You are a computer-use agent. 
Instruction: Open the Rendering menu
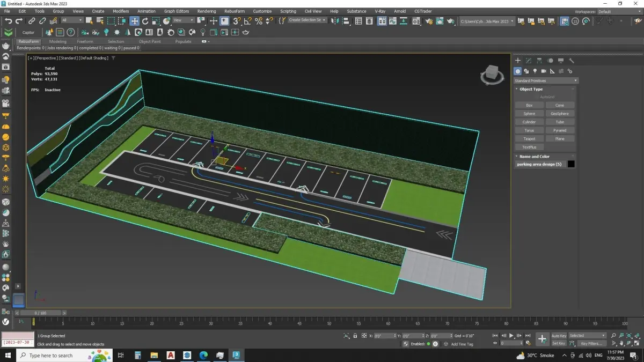point(206,11)
